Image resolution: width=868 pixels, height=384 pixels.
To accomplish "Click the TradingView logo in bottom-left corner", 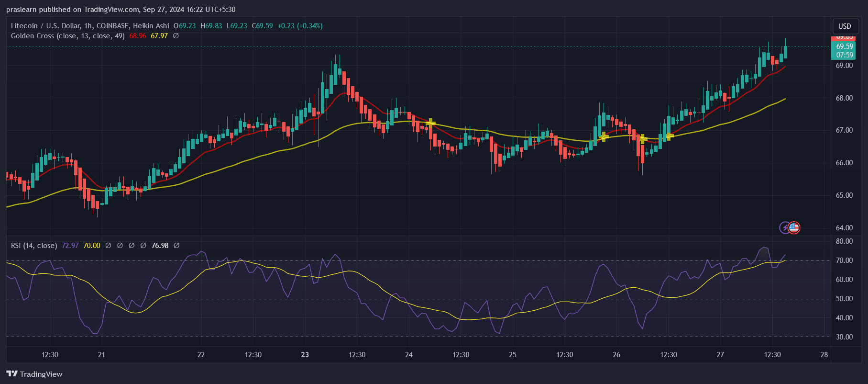I will point(34,374).
